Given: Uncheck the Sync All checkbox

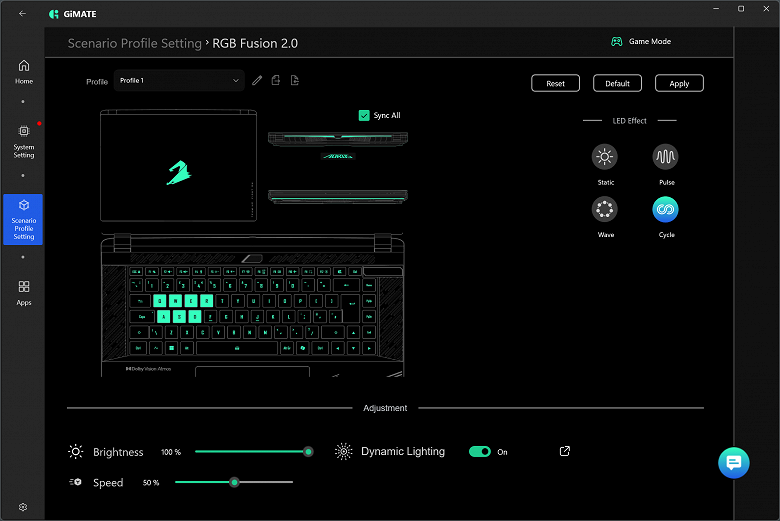Looking at the screenshot, I should tap(364, 115).
